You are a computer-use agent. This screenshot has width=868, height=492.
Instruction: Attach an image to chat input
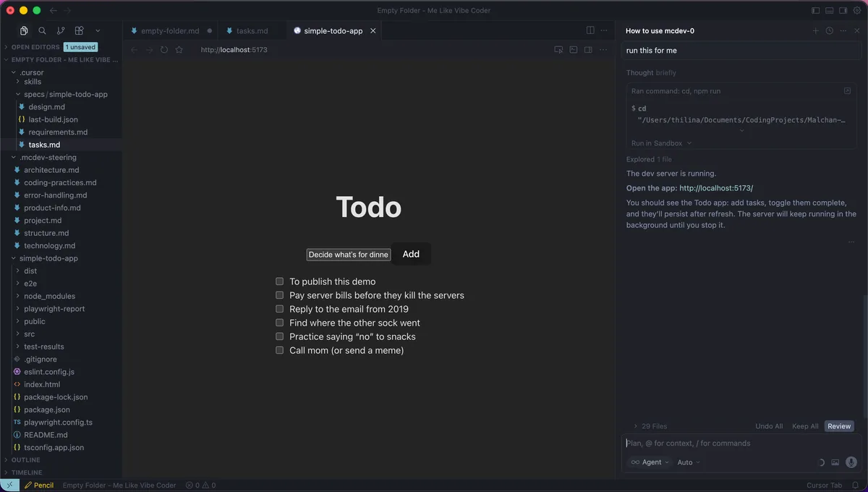tap(835, 462)
